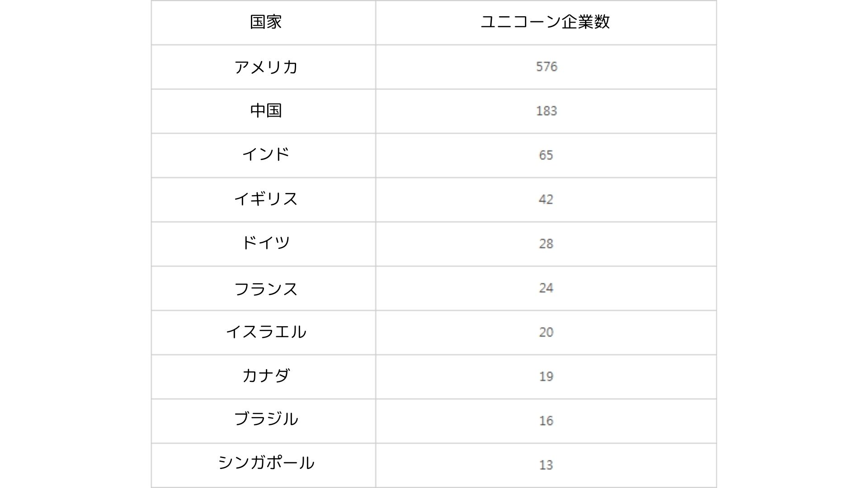Select the 576 value cell
This screenshot has height=488, width=868.
coord(546,67)
